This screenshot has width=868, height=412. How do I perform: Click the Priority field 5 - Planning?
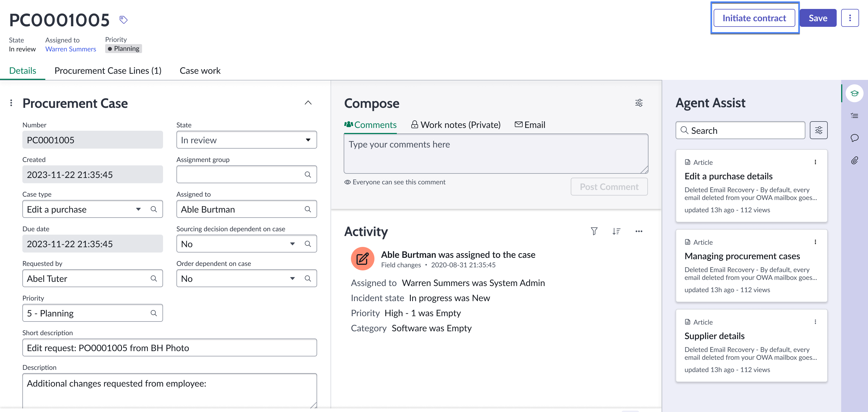click(93, 313)
